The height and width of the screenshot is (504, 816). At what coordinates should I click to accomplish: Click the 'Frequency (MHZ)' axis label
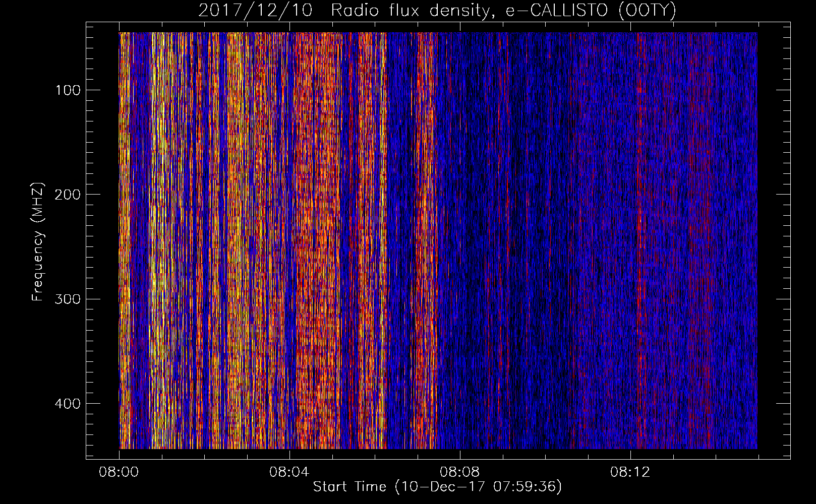click(38, 242)
